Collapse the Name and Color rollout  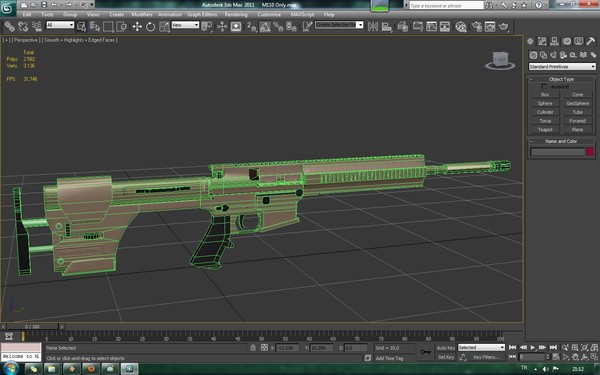click(561, 141)
